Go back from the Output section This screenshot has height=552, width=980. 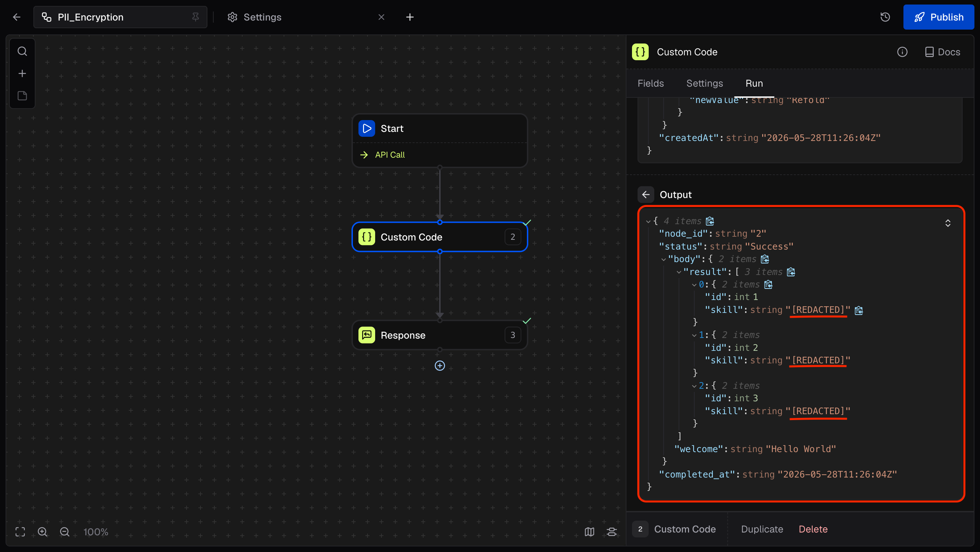(x=646, y=195)
